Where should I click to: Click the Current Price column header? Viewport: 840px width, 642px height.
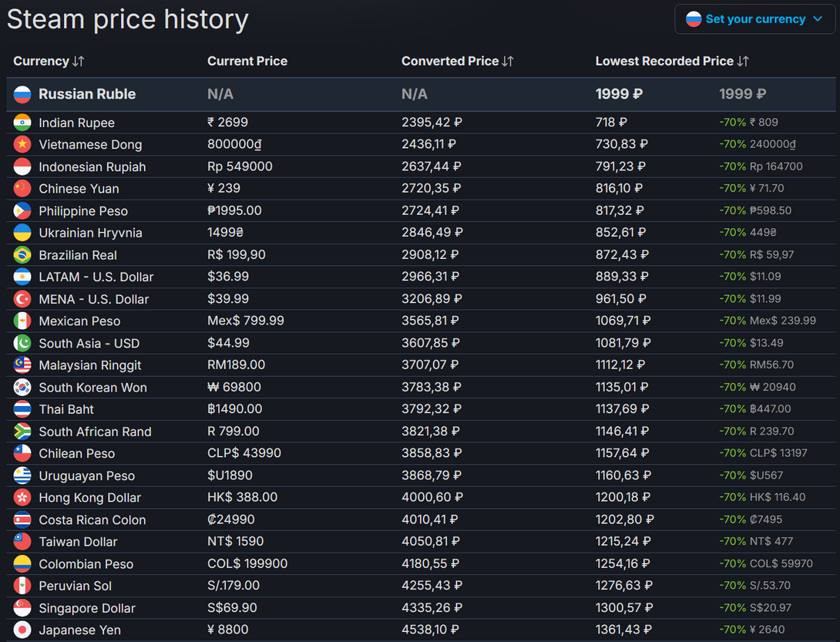(x=247, y=61)
